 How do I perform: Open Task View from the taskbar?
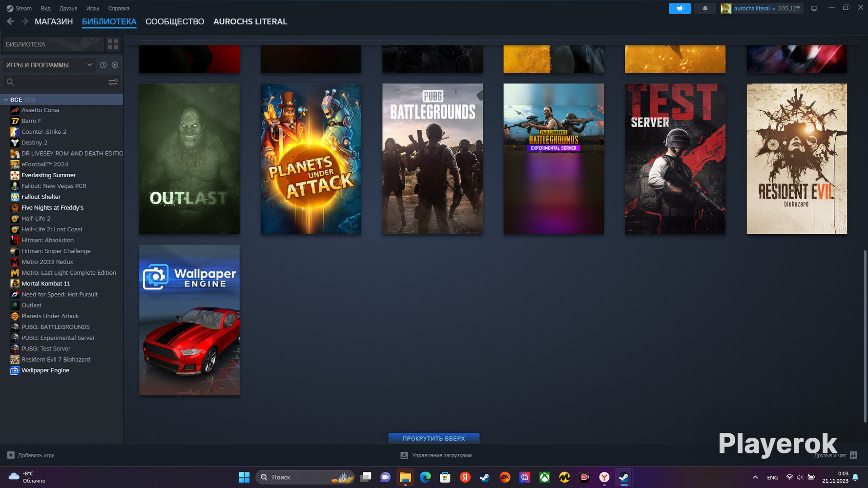(366, 477)
